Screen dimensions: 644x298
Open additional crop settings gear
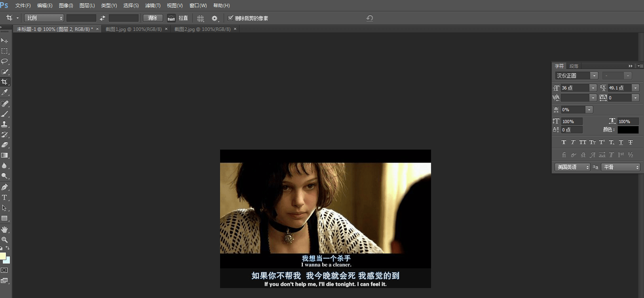(215, 18)
